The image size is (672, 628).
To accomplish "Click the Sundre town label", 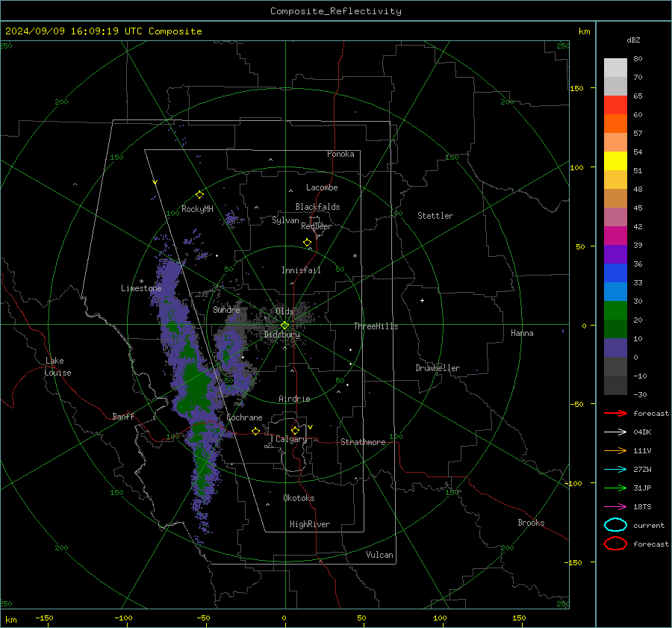I will 226,309.
